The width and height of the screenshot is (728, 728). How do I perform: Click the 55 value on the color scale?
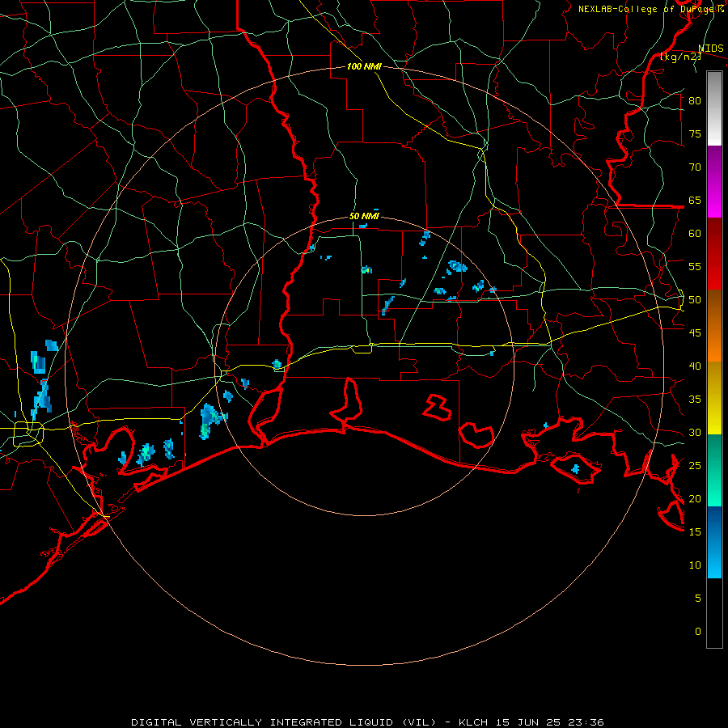(695, 267)
